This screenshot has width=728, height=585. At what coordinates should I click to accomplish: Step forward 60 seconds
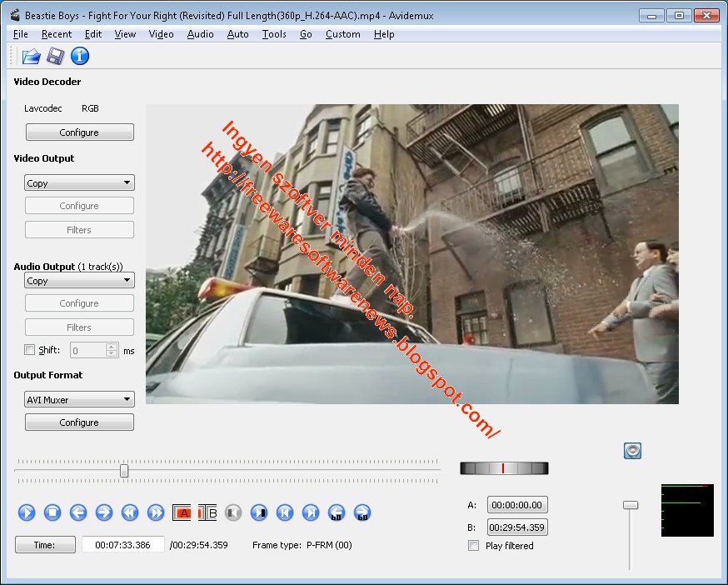coord(362,512)
